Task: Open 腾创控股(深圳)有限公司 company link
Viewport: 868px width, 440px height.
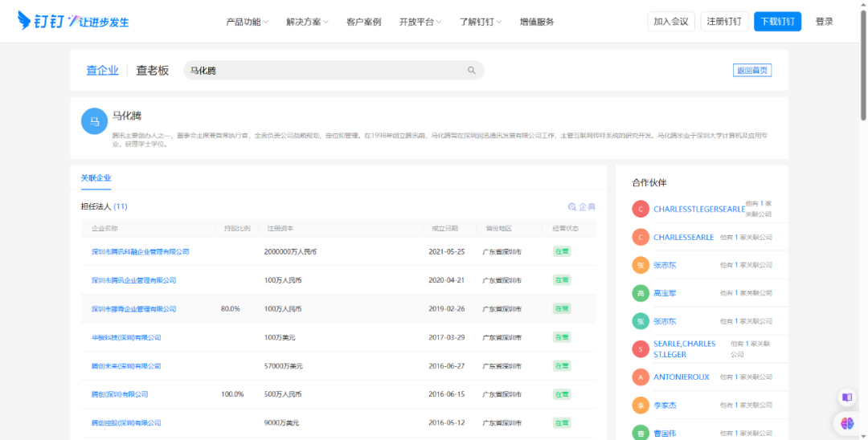Action: click(x=126, y=423)
